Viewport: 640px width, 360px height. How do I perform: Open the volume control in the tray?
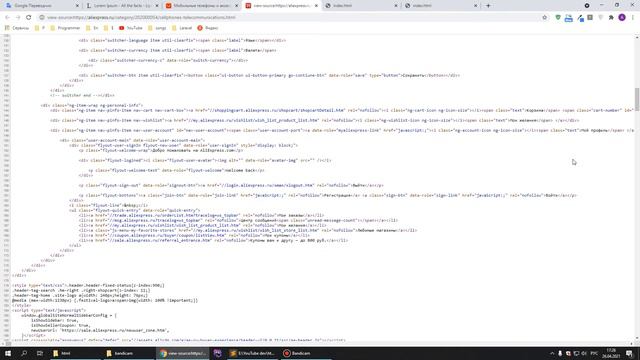[584, 353]
